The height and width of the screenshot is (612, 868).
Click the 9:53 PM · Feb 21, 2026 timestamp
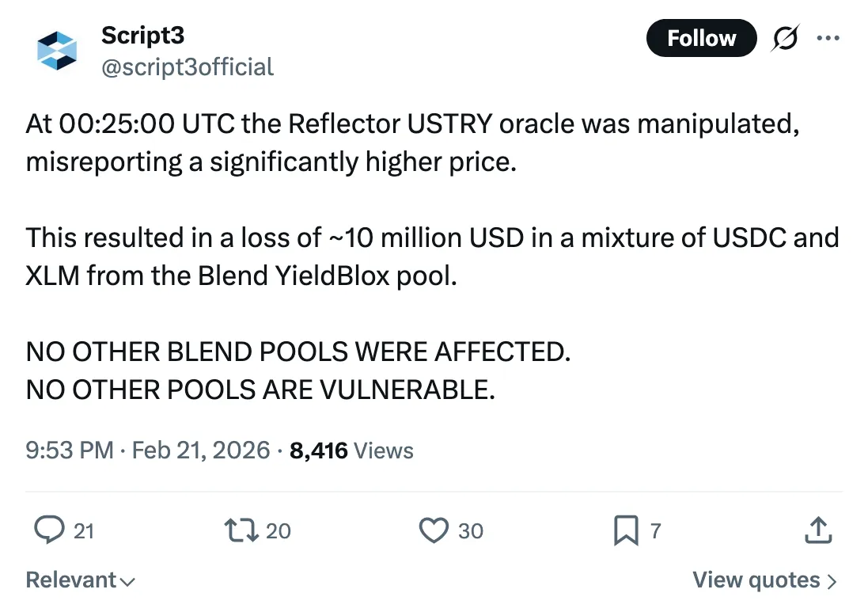pos(148,450)
